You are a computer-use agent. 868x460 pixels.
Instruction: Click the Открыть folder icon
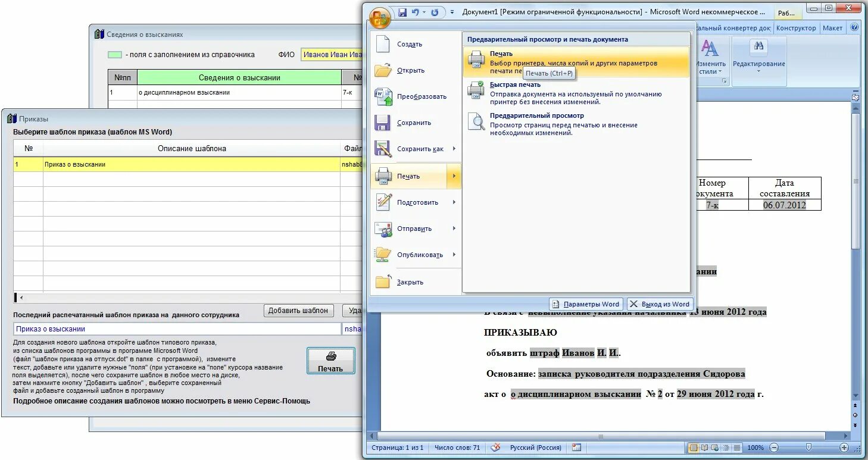tap(383, 70)
